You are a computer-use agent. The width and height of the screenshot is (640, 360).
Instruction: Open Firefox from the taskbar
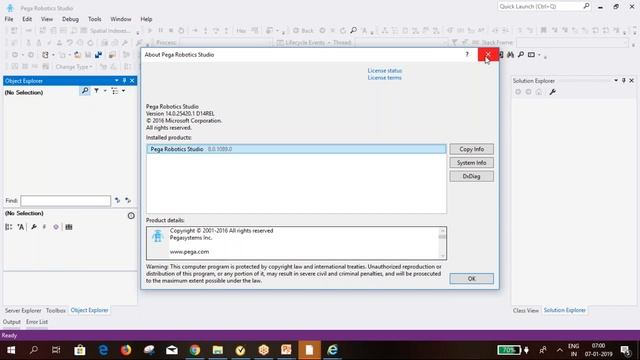[x=126, y=350]
